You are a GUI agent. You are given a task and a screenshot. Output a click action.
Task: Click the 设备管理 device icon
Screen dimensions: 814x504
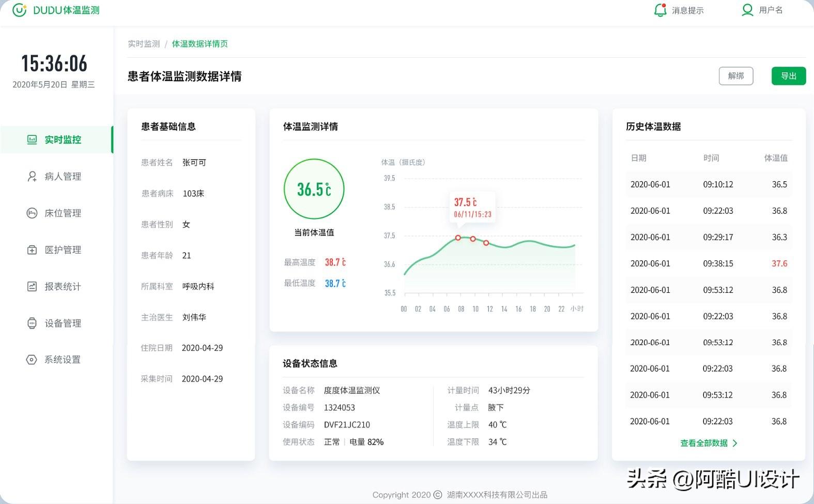32,323
